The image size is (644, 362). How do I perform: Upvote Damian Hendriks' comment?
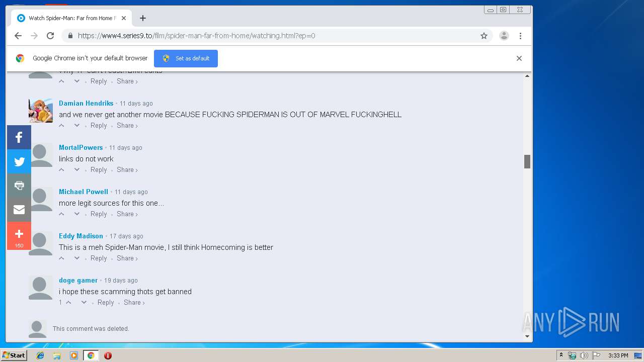click(x=62, y=125)
